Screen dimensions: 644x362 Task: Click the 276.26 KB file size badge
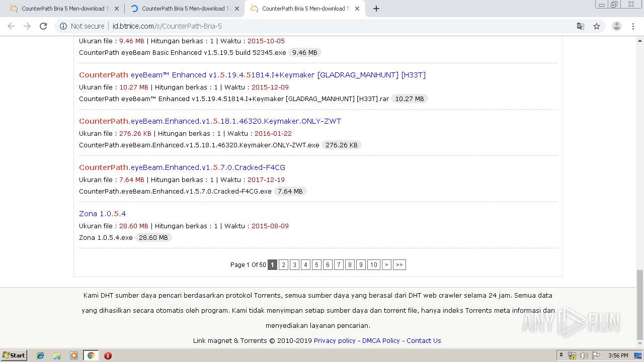(x=342, y=145)
